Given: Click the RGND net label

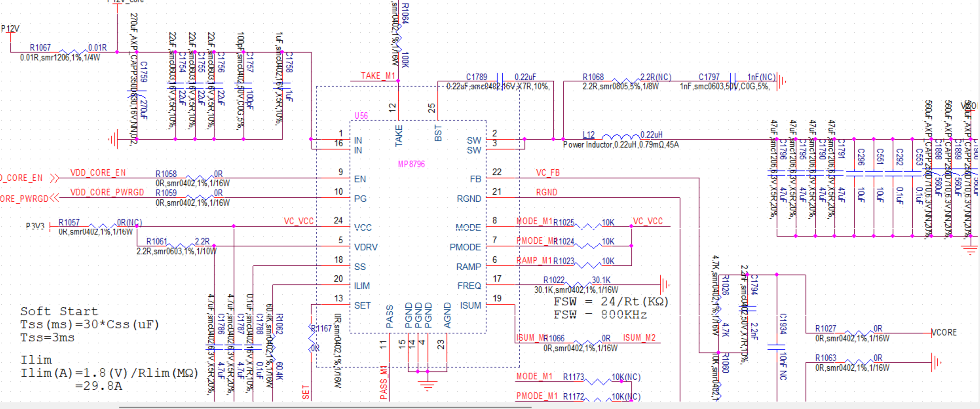Looking at the screenshot, I should click(546, 192).
